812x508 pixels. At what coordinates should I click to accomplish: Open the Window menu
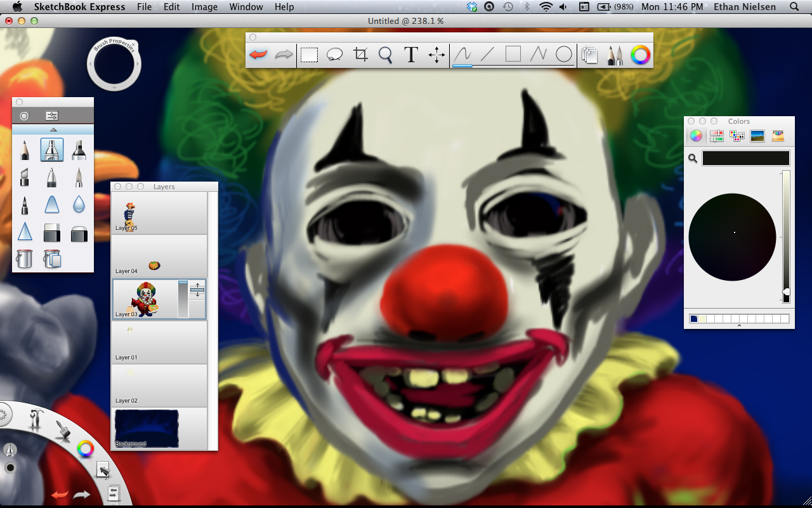[x=246, y=7]
